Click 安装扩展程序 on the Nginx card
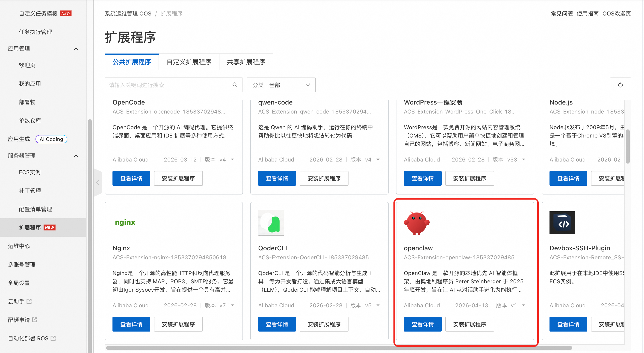Viewport: 644px width, 353px height. 178,324
